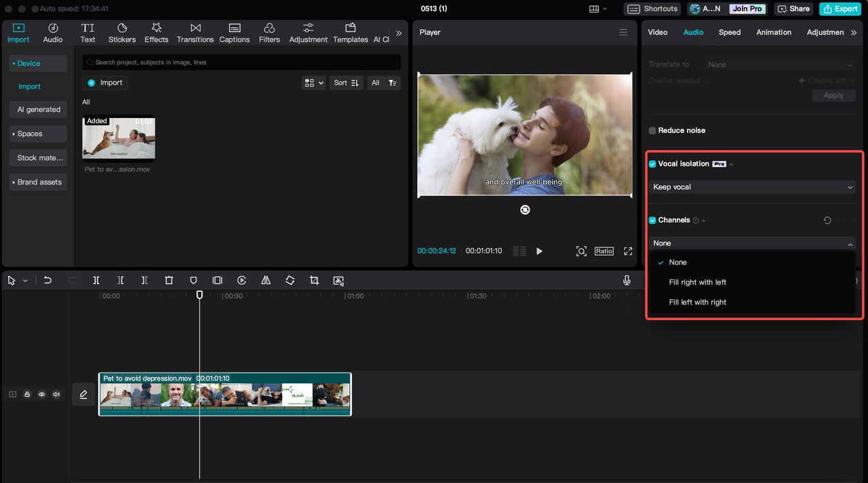
Task: Delete the selected clip
Action: pos(169,280)
